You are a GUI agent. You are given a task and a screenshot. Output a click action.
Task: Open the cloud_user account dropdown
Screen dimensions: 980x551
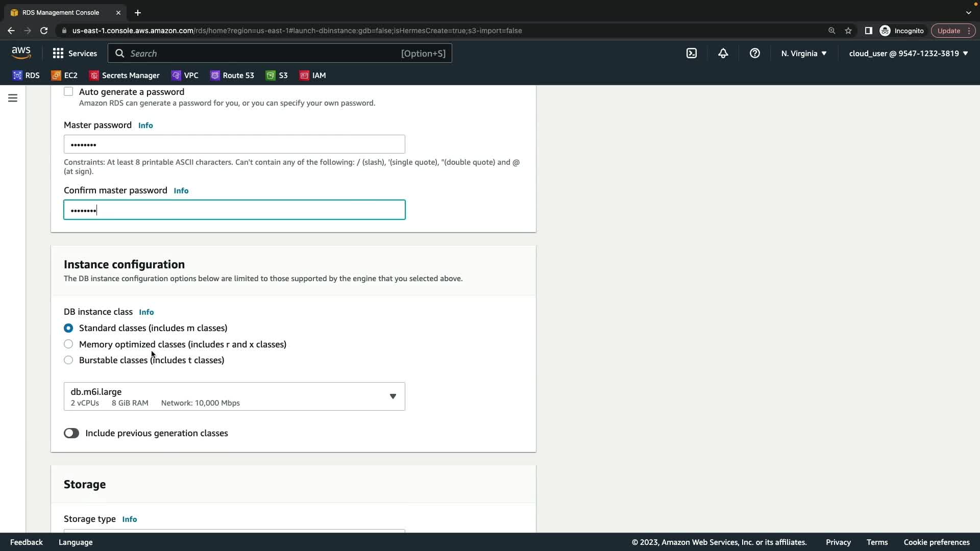tap(908, 53)
